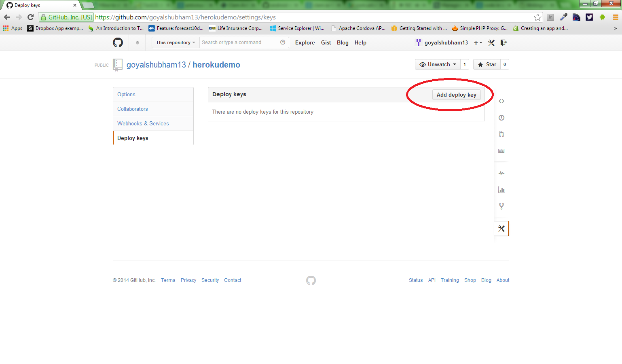Open the Explore link in header

pos(305,42)
